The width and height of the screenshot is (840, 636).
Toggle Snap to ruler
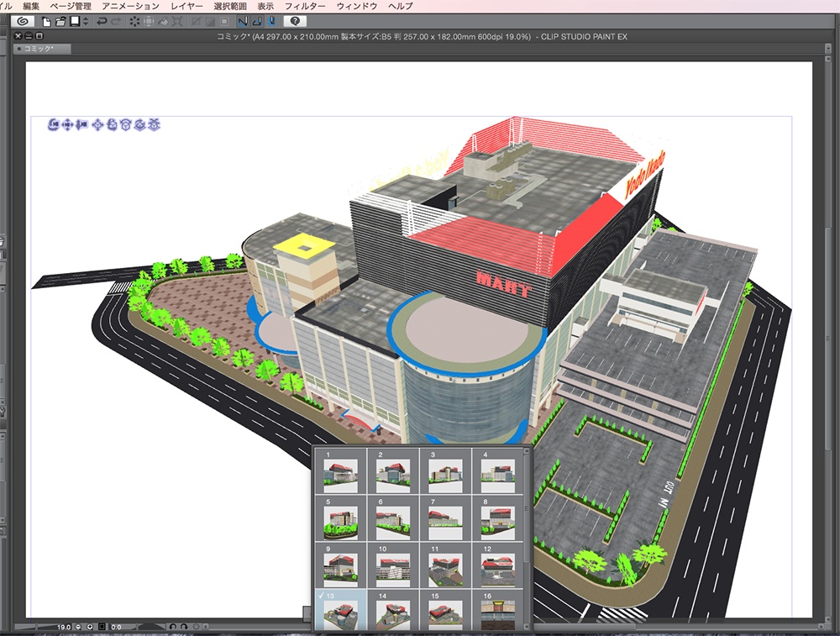tap(244, 22)
